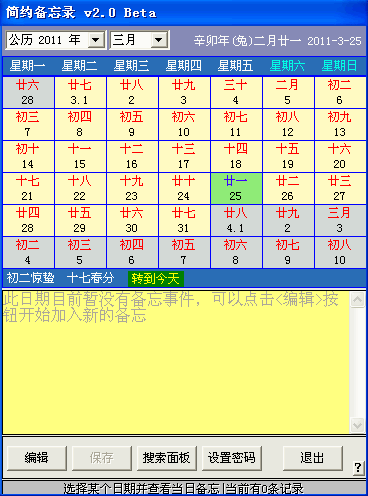Select March 14 cell 初十
The image size is (368, 496).
point(28,156)
